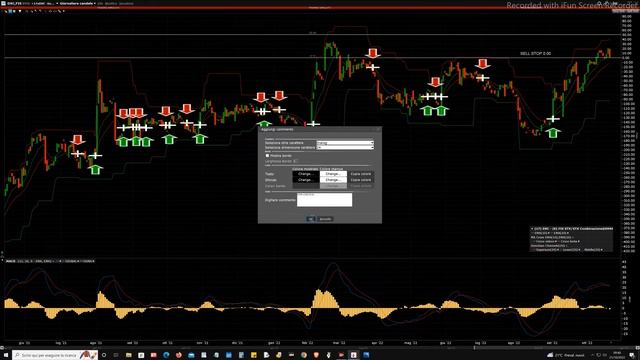Click Copia colore in the Testo row
Screen dimensions: 640x360
click(x=360, y=174)
